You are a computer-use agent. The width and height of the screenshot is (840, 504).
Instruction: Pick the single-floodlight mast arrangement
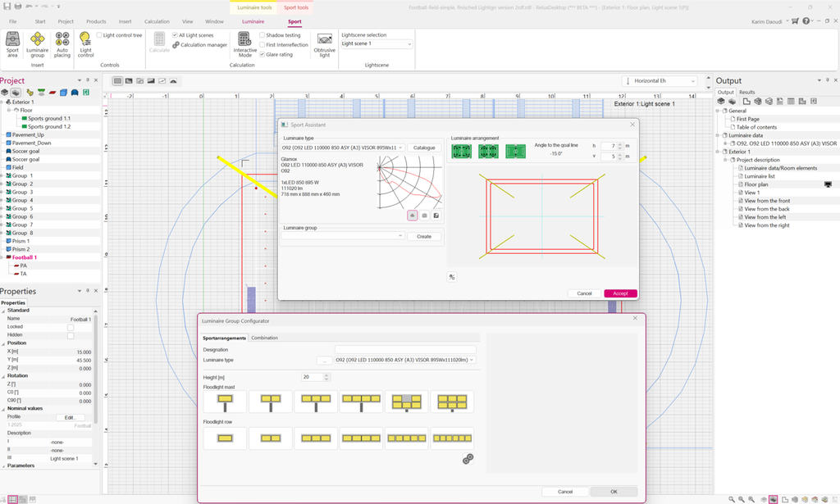225,401
